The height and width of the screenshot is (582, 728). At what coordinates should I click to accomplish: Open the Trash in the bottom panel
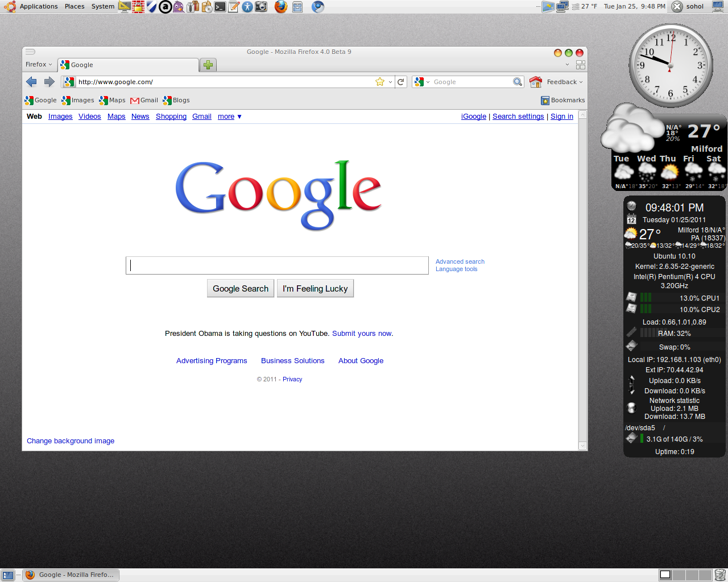(720, 575)
